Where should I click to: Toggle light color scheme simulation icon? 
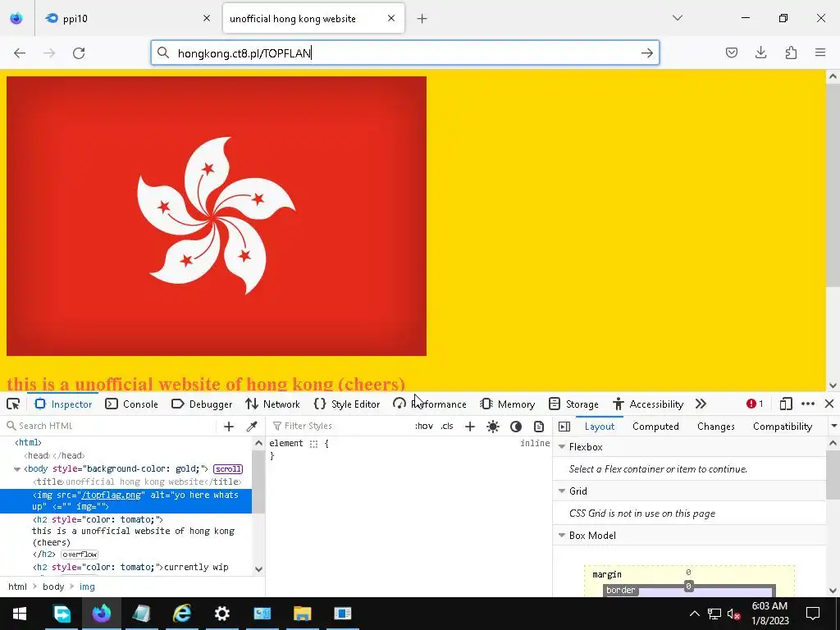[493, 427]
